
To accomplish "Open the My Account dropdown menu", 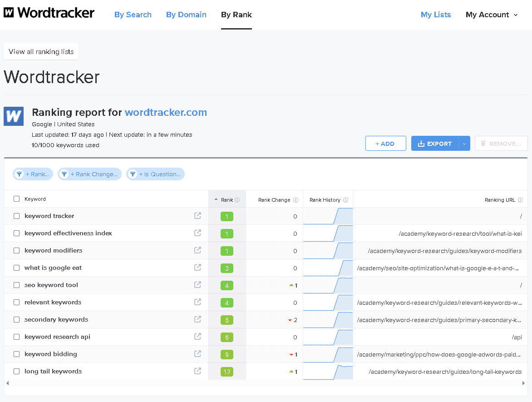I will click(492, 15).
